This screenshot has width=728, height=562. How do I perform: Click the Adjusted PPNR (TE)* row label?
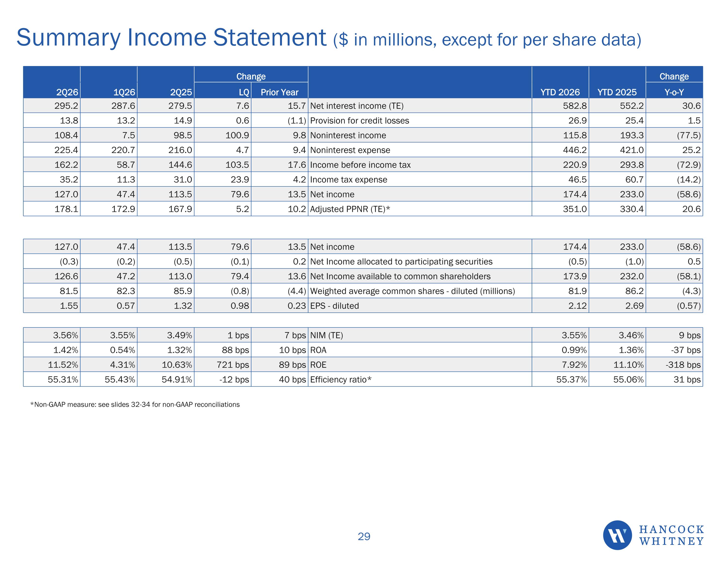pyautogui.click(x=350, y=209)
